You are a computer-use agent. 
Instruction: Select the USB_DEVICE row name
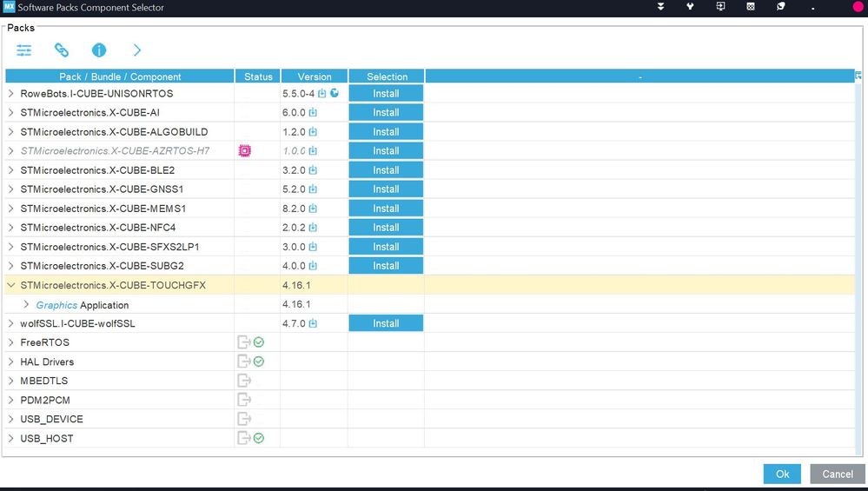point(51,419)
